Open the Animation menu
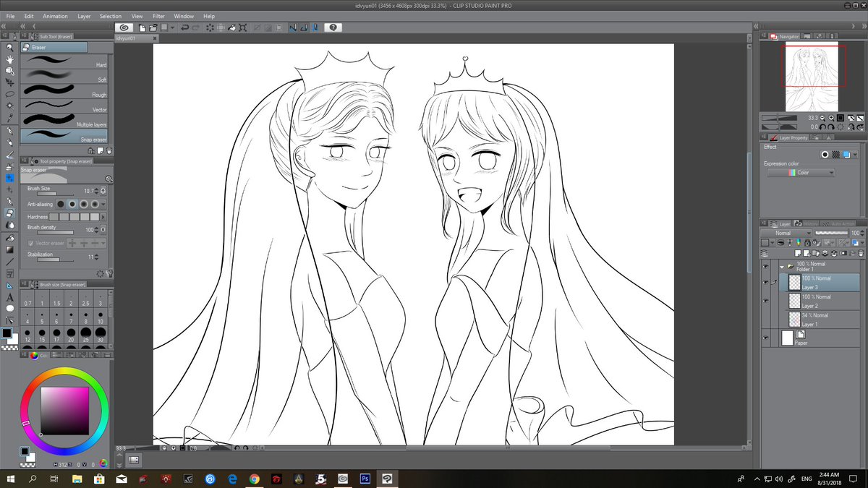This screenshot has width=868, height=488. 55,16
